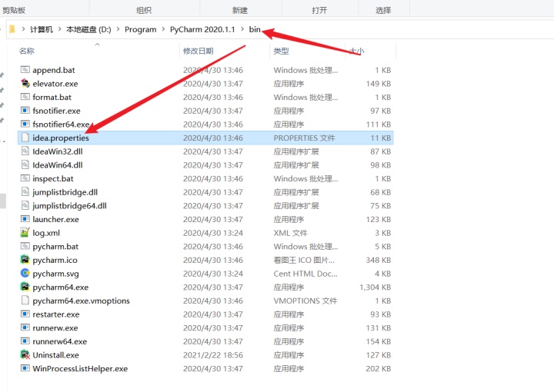Screen dimensions: 554x392
Task: Click the IdeaWin32.dll file icon
Action: 25,151
